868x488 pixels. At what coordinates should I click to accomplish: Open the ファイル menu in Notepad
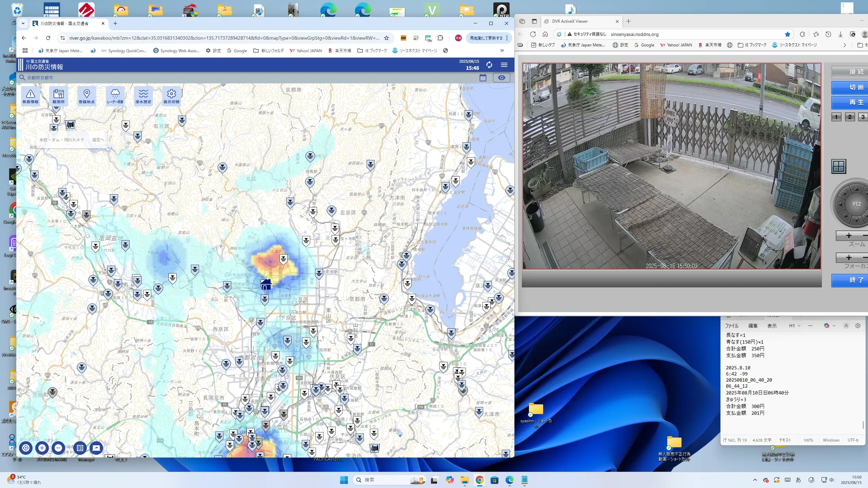click(x=731, y=326)
